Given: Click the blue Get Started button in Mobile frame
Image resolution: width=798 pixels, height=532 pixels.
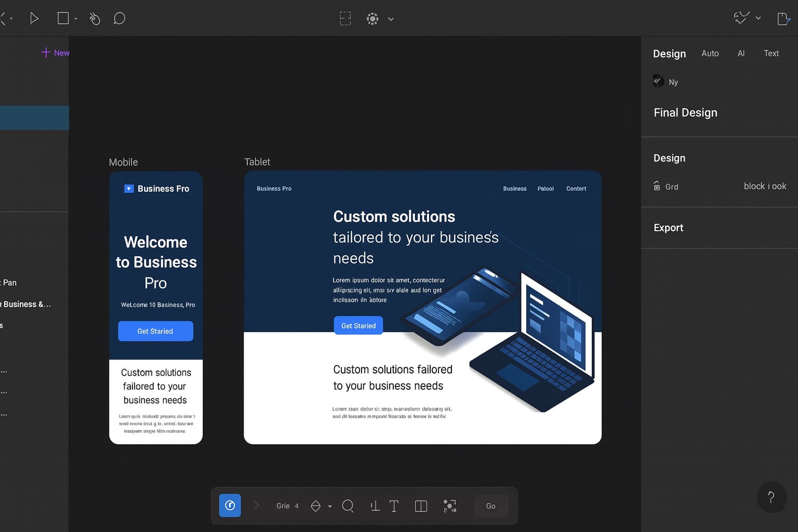Looking at the screenshot, I should point(155,331).
